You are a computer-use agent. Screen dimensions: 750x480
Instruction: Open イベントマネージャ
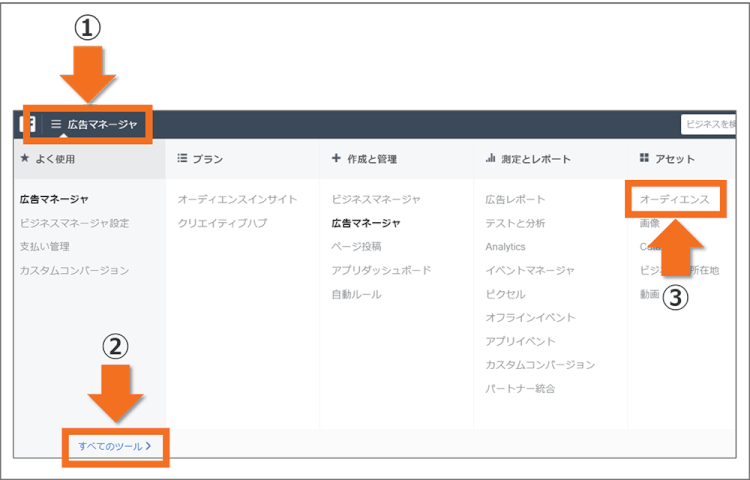[530, 271]
